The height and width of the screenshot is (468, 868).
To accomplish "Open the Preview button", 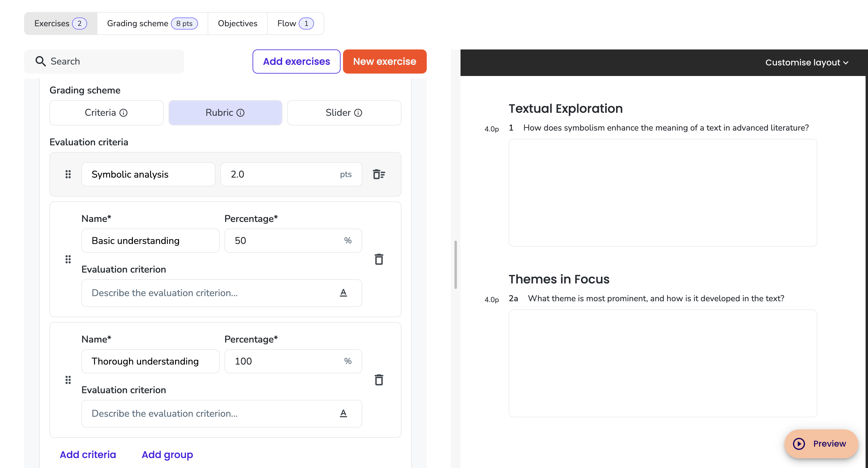I will 821,444.
